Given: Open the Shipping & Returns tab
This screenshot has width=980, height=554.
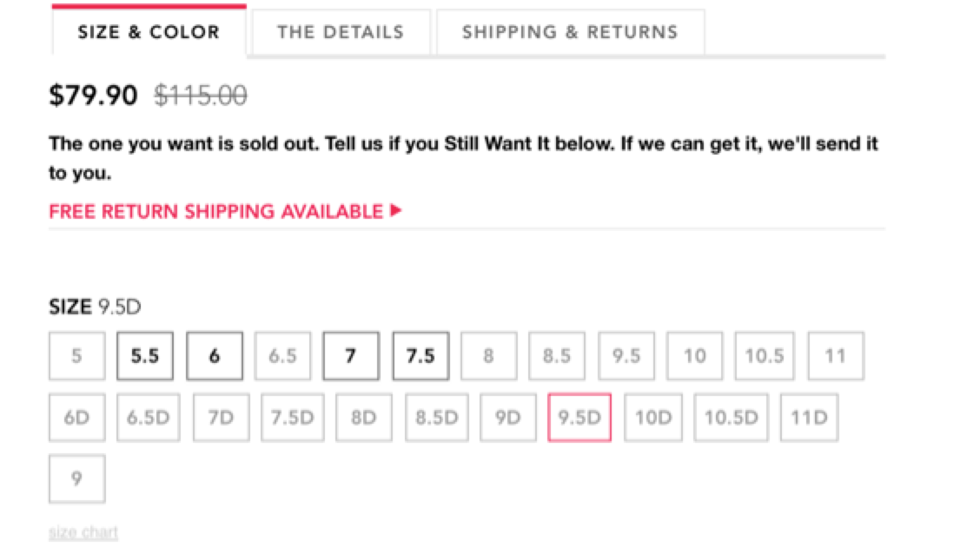Looking at the screenshot, I should pyautogui.click(x=569, y=33).
